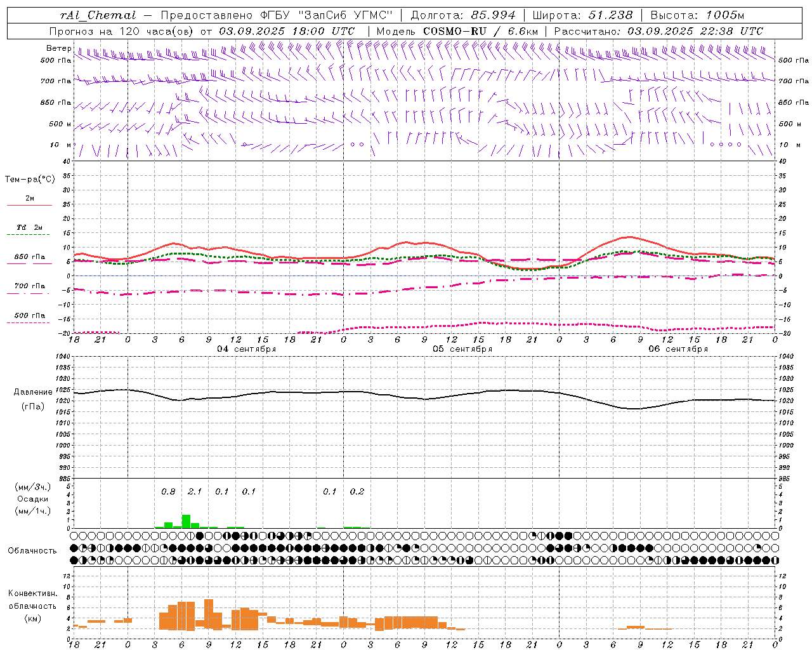Click the 700 гПа legend entry in the temperature panel
The image size is (812, 650).
(x=29, y=286)
